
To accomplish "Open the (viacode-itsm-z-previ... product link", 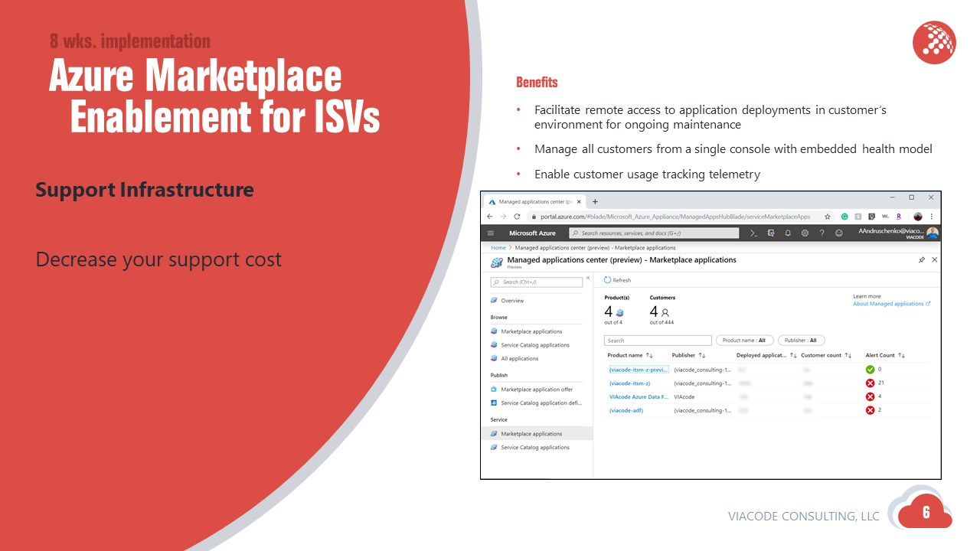I will point(639,370).
